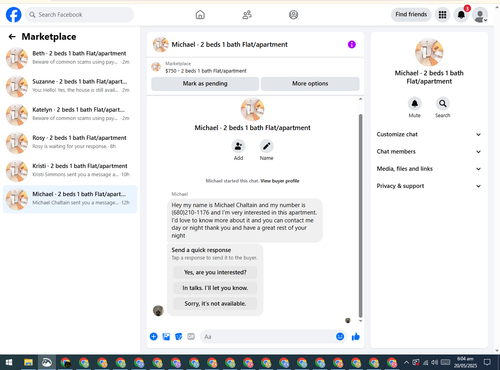Click the taskbar clock showing 6:04 am
The width and height of the screenshot is (500, 370).
[465, 362]
